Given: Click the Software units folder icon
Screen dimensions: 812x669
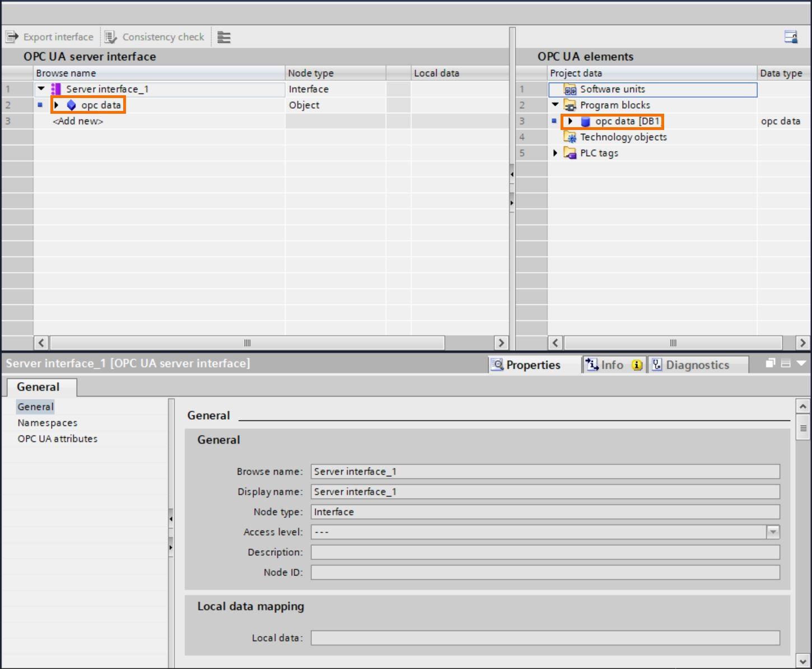Looking at the screenshot, I should pos(570,89).
